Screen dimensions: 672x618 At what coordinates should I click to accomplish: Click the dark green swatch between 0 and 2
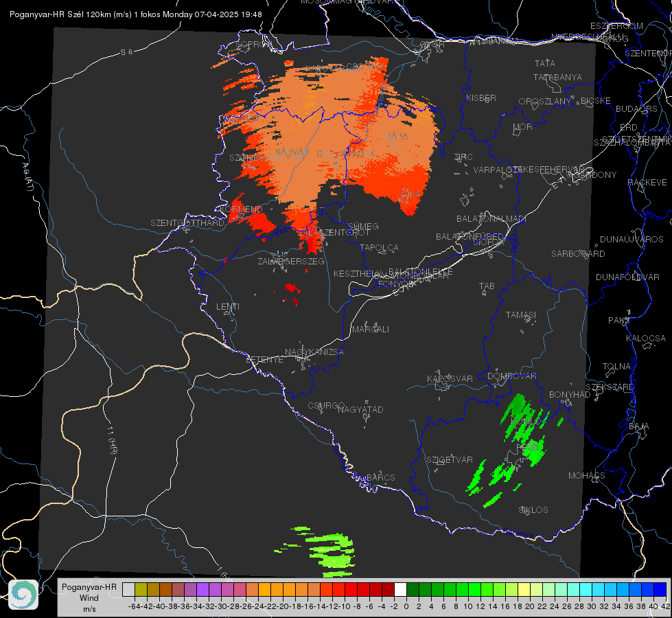tap(413, 590)
